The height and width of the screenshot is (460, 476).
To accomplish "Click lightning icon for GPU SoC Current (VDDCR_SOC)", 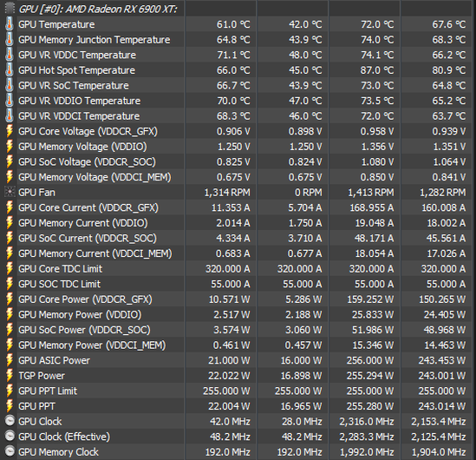I will tap(10, 238).
